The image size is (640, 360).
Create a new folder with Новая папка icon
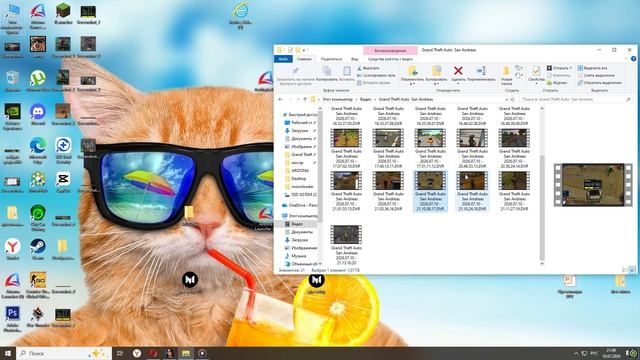(x=506, y=71)
